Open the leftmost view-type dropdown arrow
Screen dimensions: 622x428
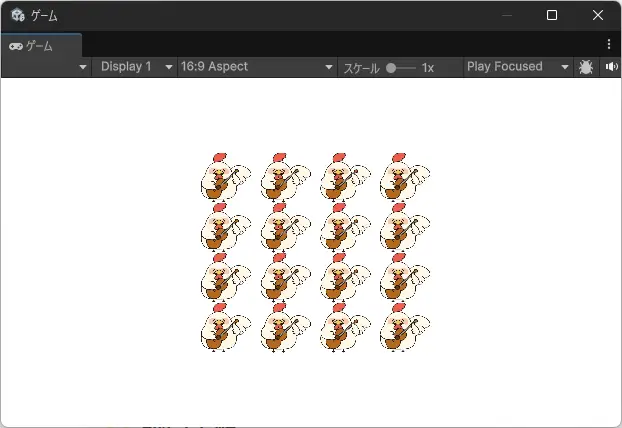point(83,67)
